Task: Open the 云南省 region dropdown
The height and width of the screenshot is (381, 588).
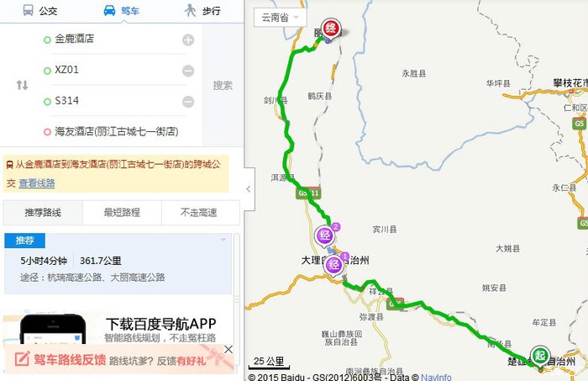Action: click(x=280, y=18)
